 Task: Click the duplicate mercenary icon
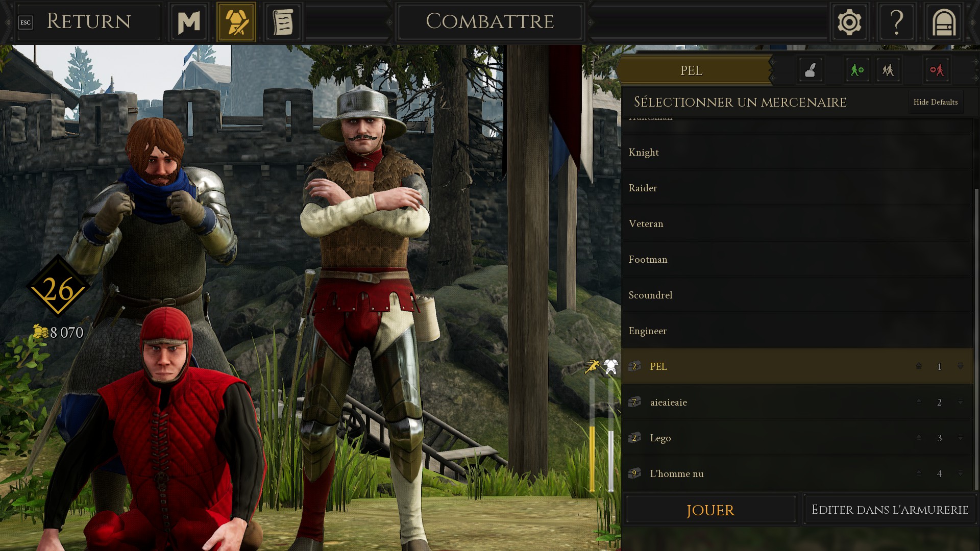tap(889, 70)
